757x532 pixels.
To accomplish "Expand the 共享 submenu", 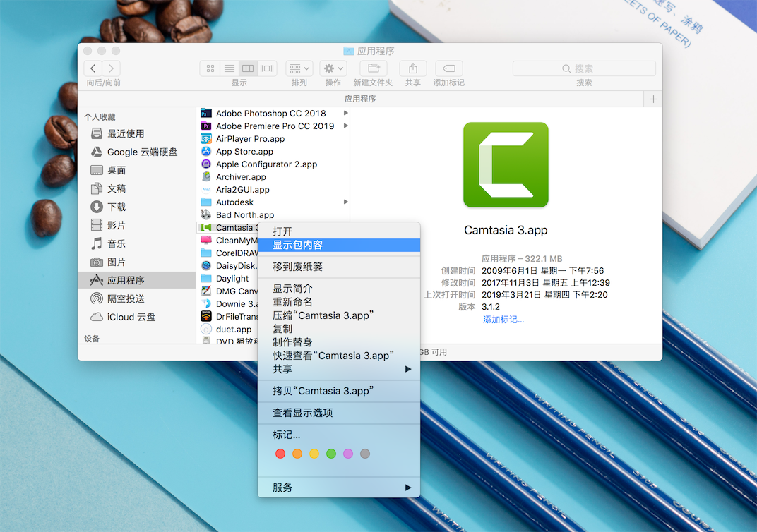I will click(339, 369).
